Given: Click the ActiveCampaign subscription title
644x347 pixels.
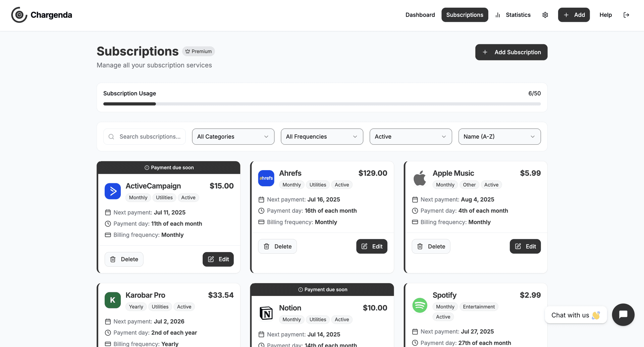Looking at the screenshot, I should point(153,186).
